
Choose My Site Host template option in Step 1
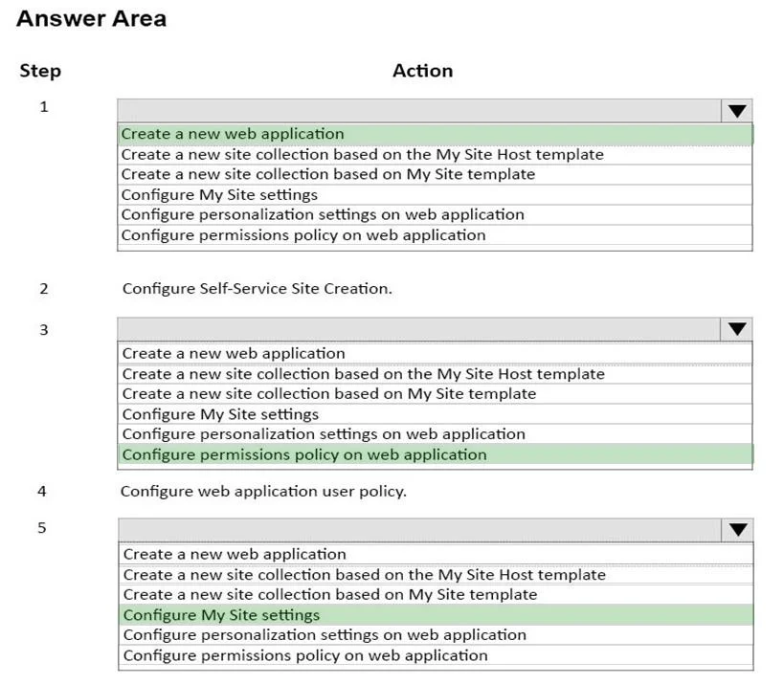(435, 154)
